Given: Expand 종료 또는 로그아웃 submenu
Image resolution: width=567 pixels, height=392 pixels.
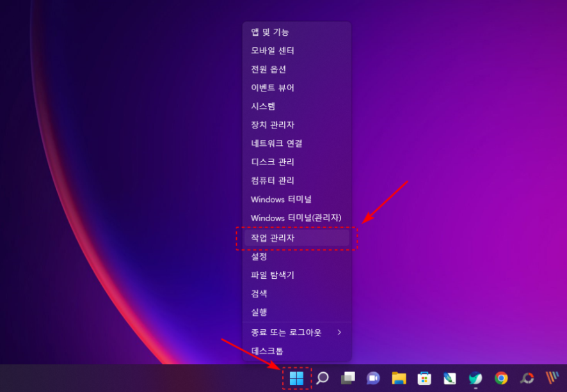Looking at the screenshot, I should [297, 333].
